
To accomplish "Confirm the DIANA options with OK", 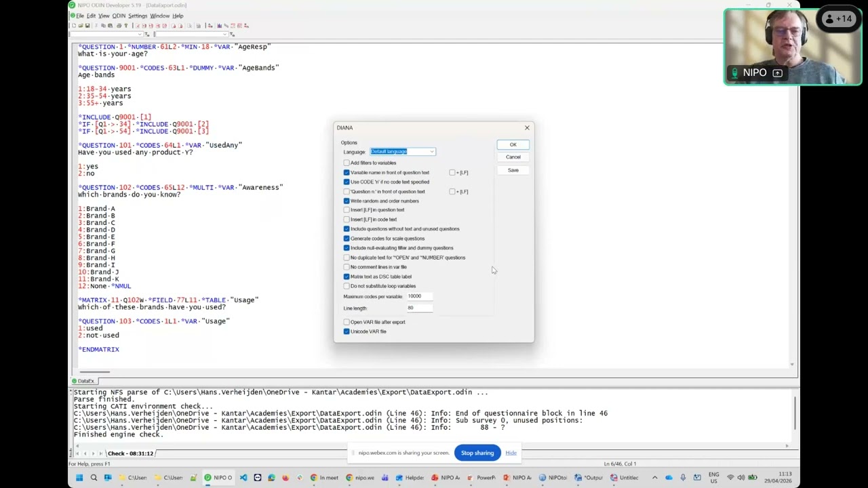I will click(513, 144).
